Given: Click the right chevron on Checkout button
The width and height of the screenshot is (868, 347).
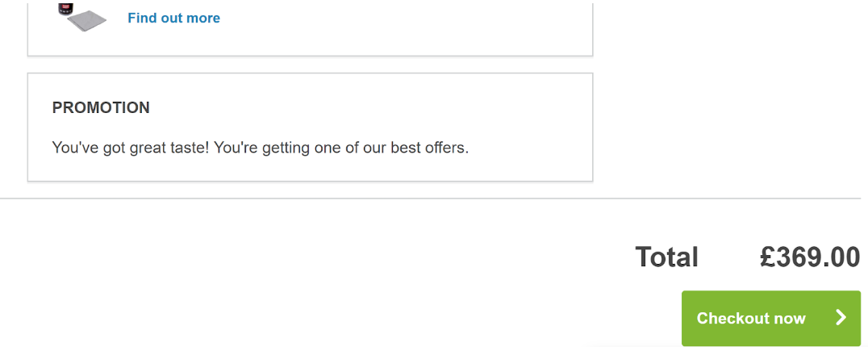Looking at the screenshot, I should click(841, 317).
